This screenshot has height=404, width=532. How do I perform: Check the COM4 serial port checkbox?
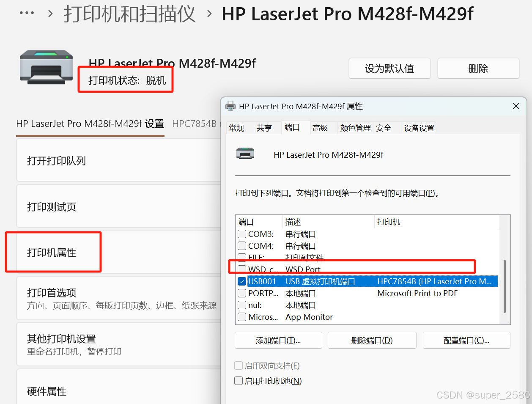click(242, 246)
